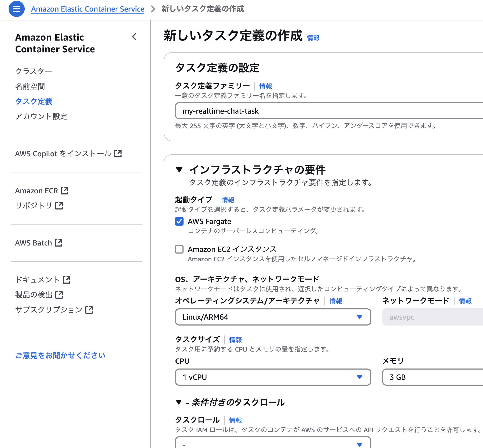Click 情報 link beside タスクロール
This screenshot has height=448, width=483.
point(235,420)
